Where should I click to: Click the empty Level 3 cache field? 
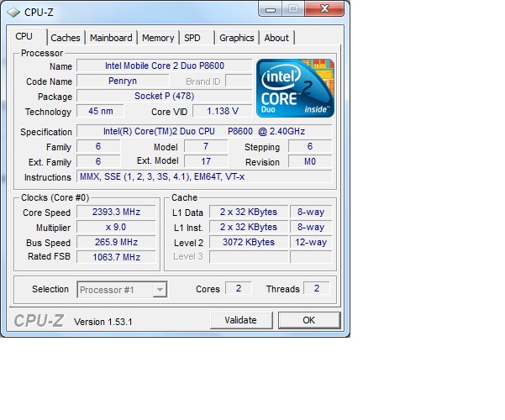coord(249,257)
